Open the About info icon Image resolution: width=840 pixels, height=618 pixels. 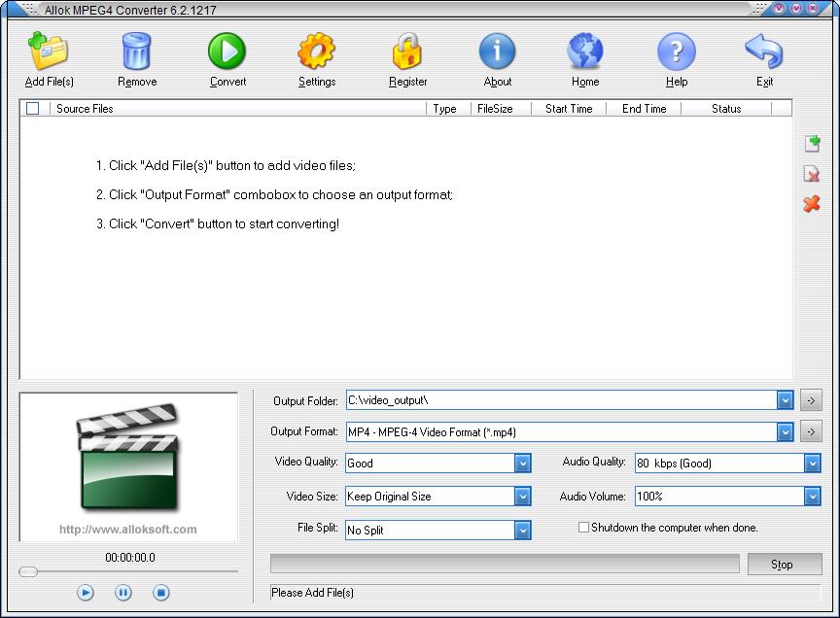[497, 51]
